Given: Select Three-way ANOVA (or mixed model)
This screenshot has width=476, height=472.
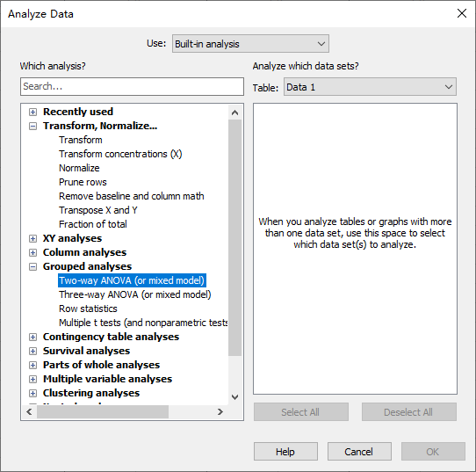Looking at the screenshot, I should pos(134,294).
